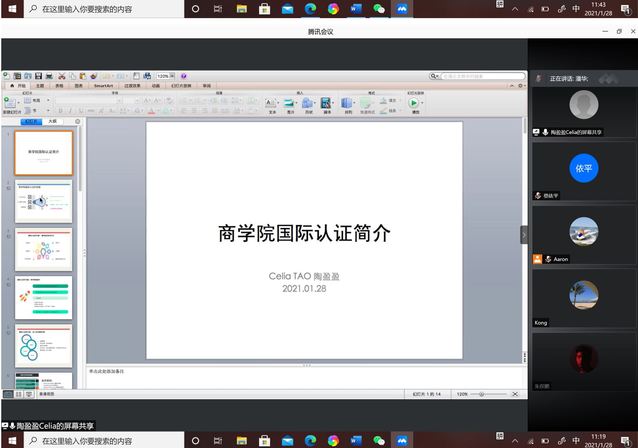Screen dimensions: 638x448
Task: Open Word from the top taskbar
Action: click(x=355, y=8)
